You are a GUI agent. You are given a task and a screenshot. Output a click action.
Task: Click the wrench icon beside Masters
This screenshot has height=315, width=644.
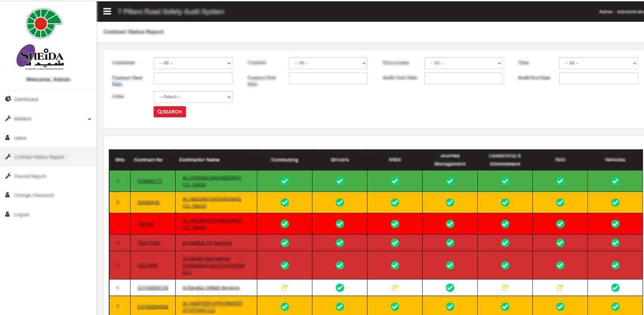(8, 118)
